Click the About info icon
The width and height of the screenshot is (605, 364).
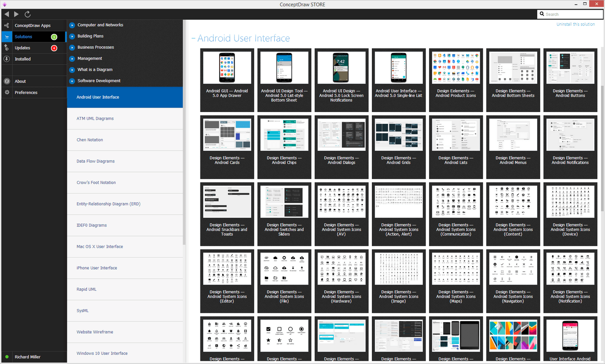coord(6,81)
